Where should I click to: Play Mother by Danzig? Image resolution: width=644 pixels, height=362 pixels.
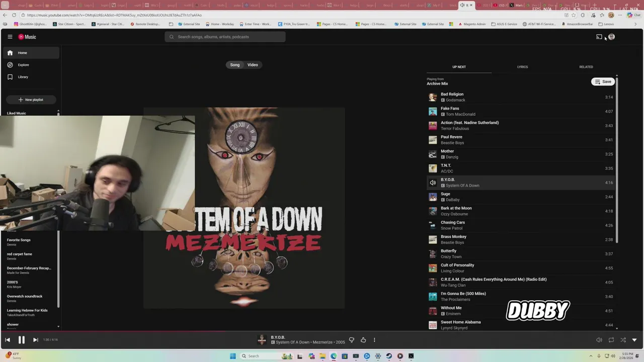(x=521, y=154)
